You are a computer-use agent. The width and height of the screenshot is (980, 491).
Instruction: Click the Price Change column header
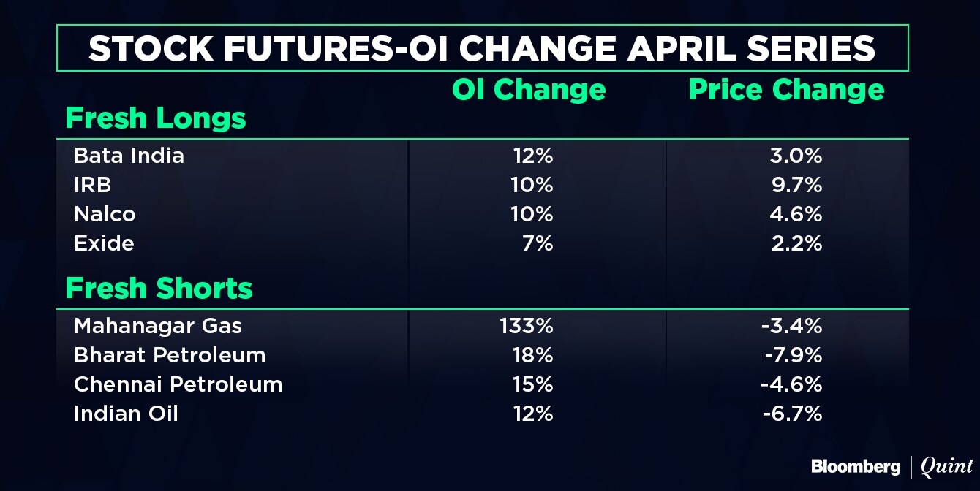tap(786, 90)
